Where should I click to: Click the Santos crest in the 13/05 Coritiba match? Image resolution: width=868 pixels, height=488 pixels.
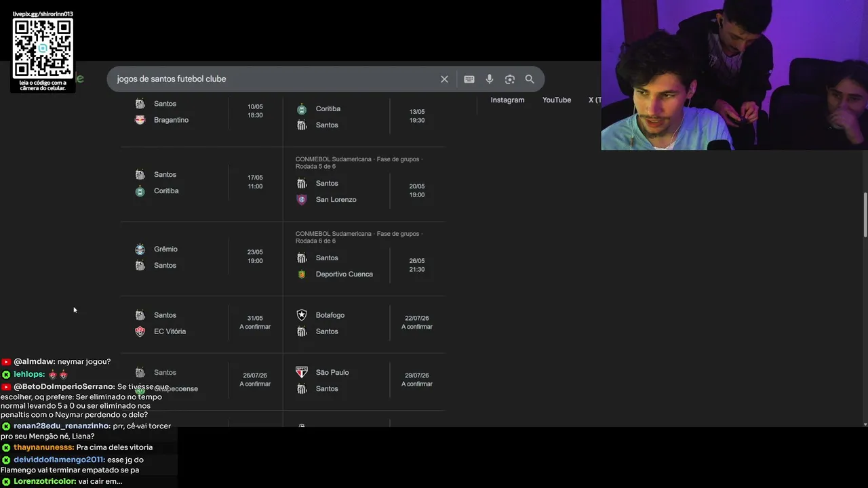(x=302, y=125)
